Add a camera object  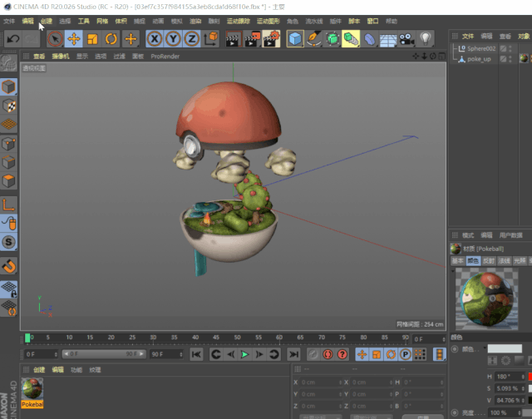(x=406, y=38)
